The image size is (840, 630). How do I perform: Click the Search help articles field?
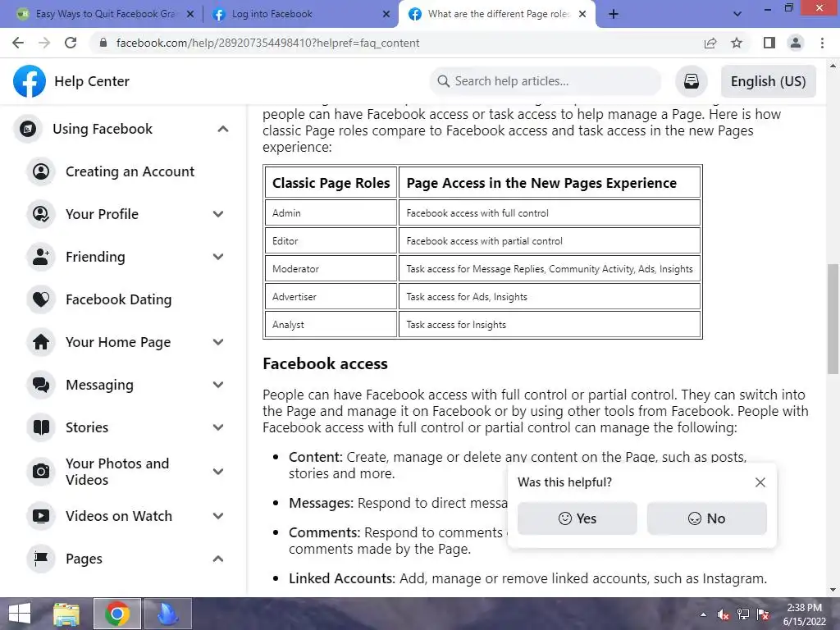click(x=546, y=81)
